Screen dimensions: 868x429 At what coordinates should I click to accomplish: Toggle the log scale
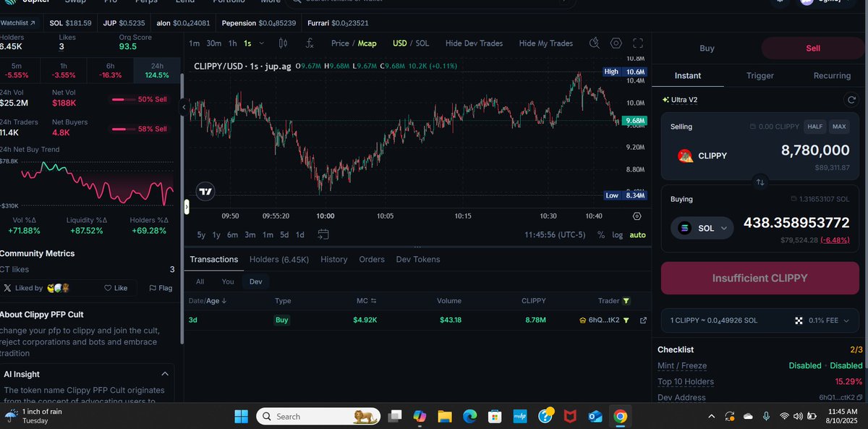(617, 235)
